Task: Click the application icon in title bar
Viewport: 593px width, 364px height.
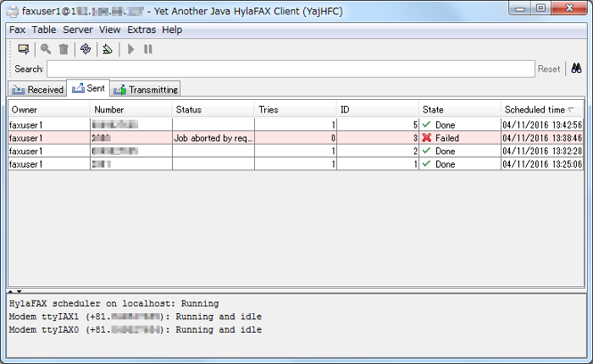Action: [13, 11]
